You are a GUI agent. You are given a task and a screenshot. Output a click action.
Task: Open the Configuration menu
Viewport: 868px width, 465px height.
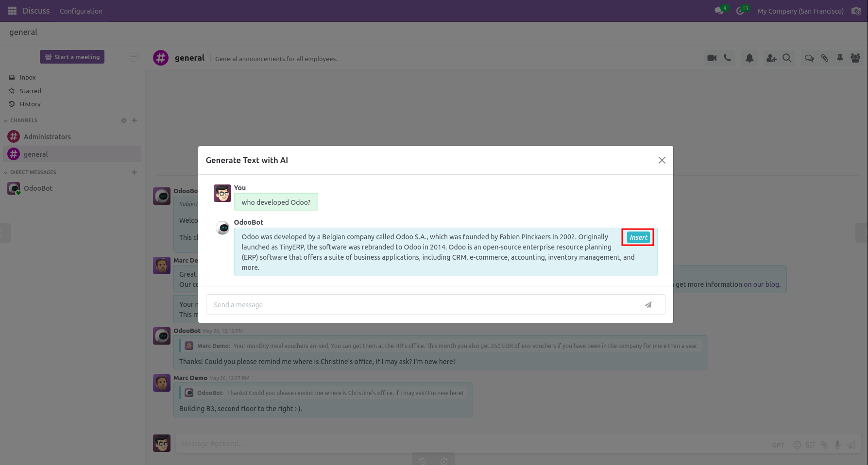pos(81,11)
